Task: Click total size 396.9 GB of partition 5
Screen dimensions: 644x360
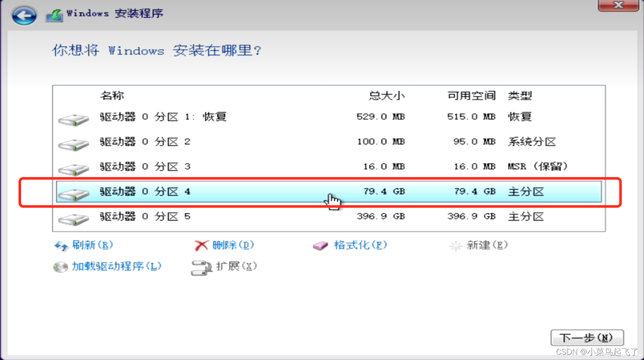Action: (x=381, y=217)
